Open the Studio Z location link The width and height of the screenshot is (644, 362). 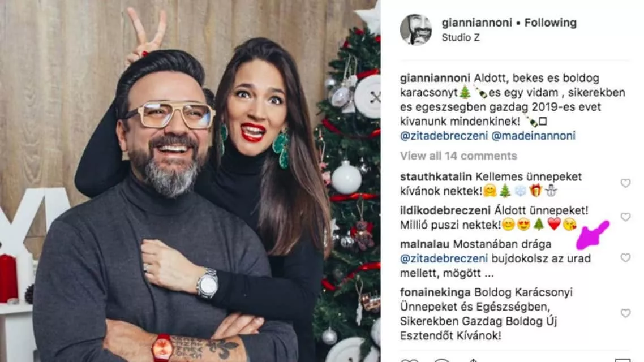461,37
